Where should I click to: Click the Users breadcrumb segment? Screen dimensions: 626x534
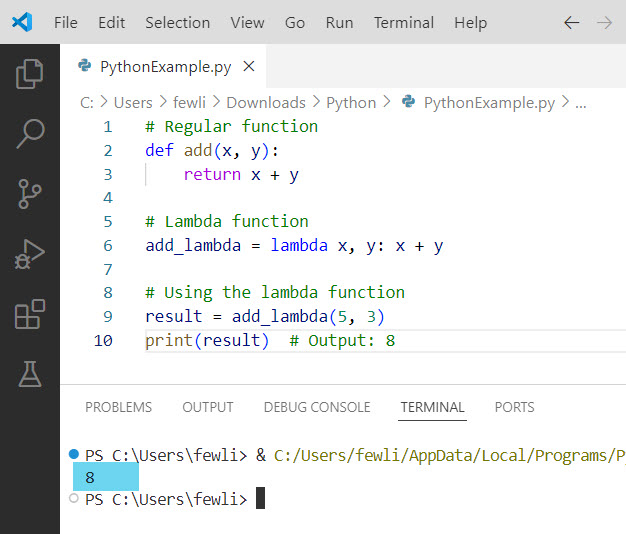133,103
